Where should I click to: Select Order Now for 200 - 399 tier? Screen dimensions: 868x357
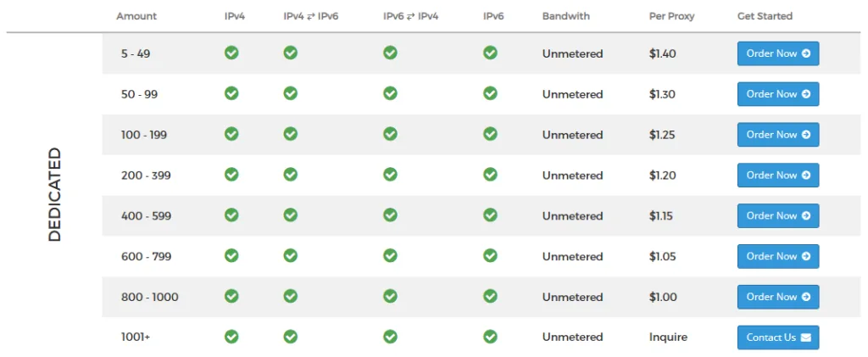tap(777, 176)
